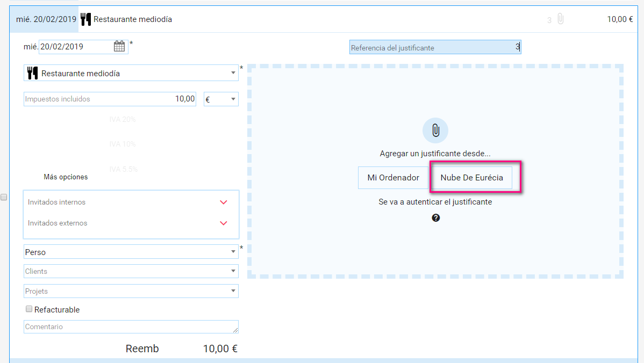Click the question mark help icon
The image size is (644, 363).
point(435,218)
